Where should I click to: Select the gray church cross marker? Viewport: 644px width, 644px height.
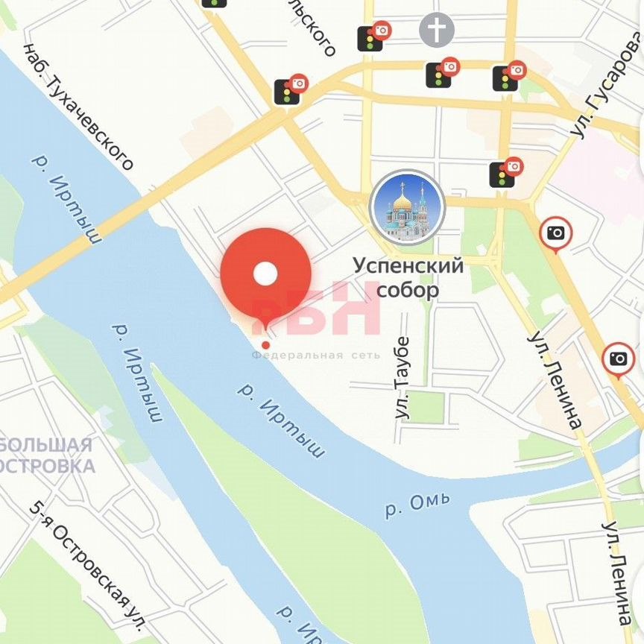click(437, 30)
